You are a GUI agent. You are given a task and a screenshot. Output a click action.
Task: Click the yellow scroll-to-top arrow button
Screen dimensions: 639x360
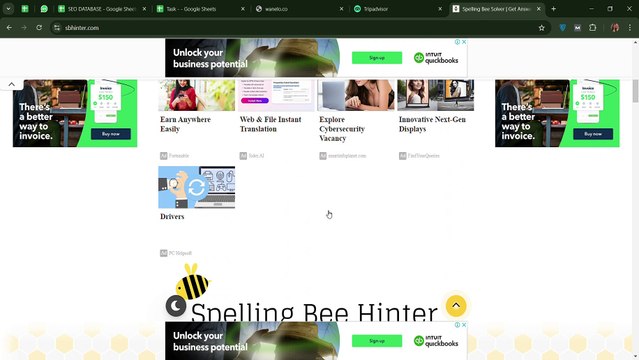coord(456,305)
